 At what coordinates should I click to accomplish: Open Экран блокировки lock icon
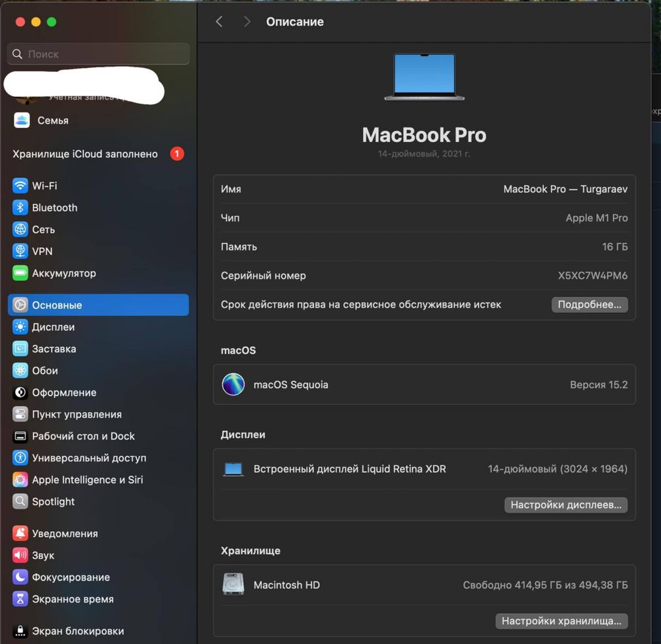coord(20,631)
